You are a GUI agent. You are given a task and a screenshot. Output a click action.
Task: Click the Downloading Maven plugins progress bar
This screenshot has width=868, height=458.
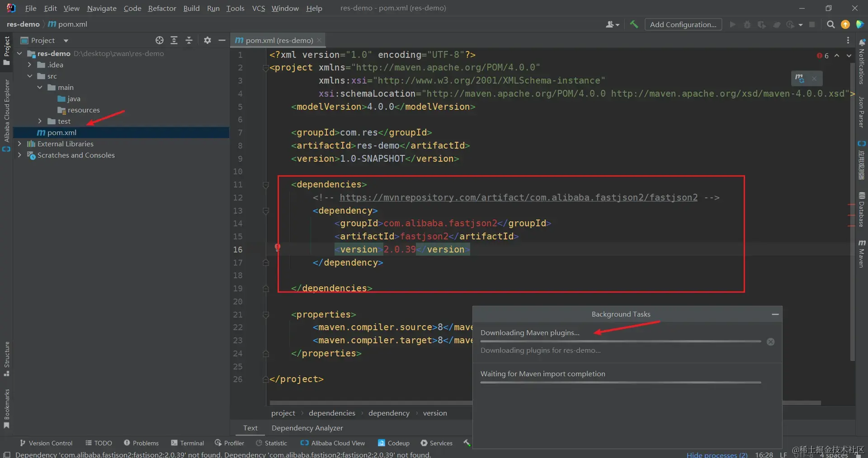coord(621,341)
